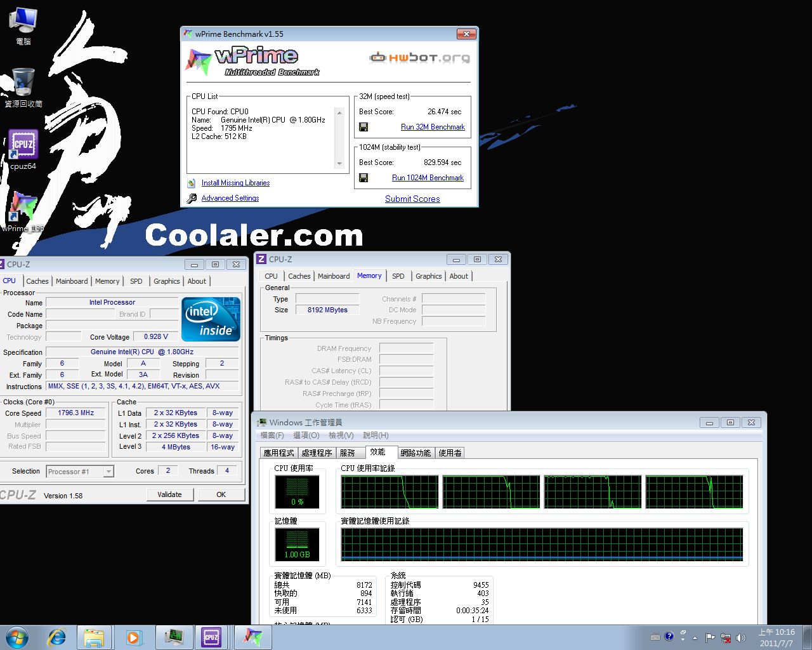The image size is (812, 650).
Task: Open the 檢視(V) menu in Task Manager
Action: click(x=341, y=435)
